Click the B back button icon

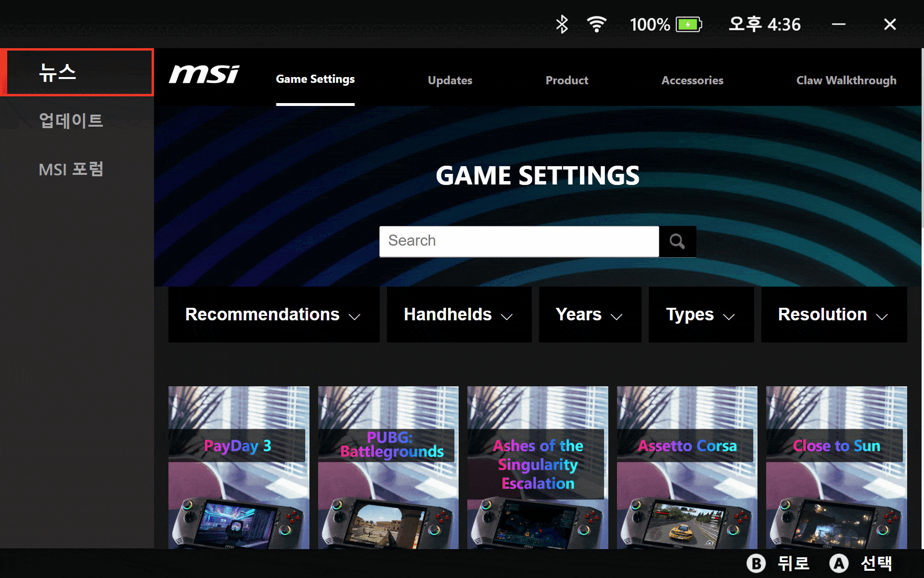[756, 563]
